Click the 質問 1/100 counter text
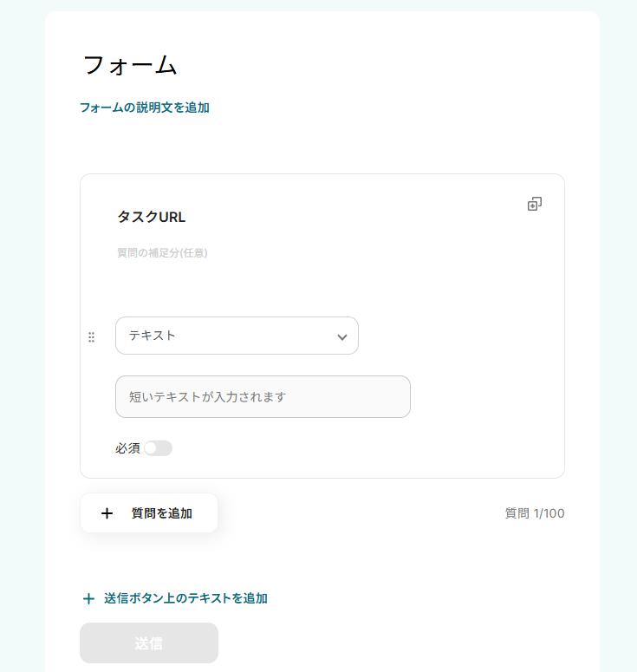 535,513
